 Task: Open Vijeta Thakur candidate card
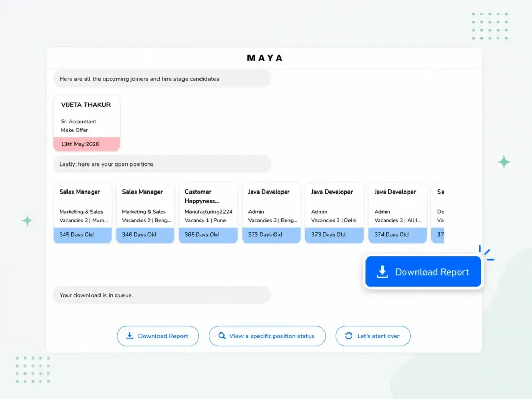coord(87,123)
